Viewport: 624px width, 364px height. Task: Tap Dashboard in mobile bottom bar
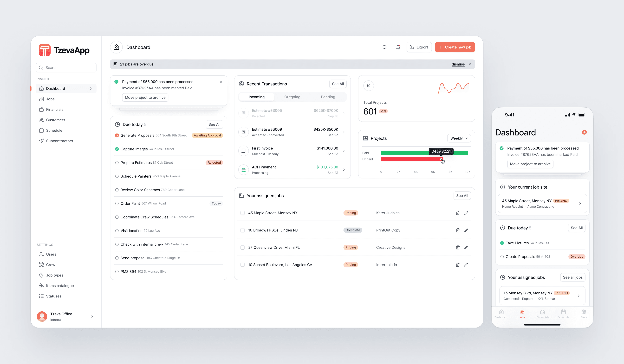[501, 314]
